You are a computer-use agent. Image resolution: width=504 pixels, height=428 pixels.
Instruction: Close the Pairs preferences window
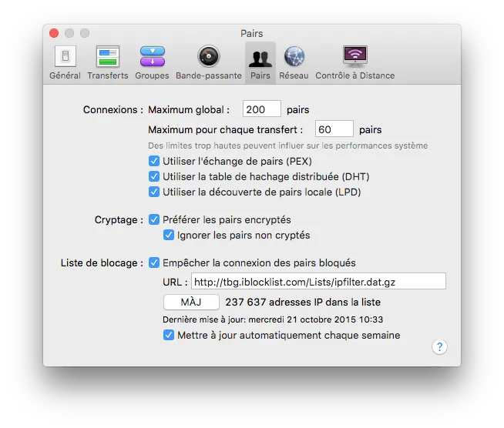(54, 33)
